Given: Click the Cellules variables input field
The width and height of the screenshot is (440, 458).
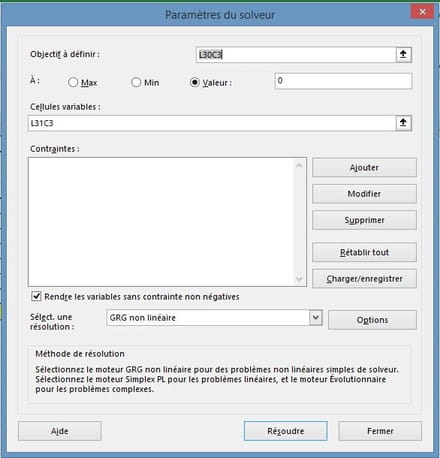Looking at the screenshot, I should [212, 123].
